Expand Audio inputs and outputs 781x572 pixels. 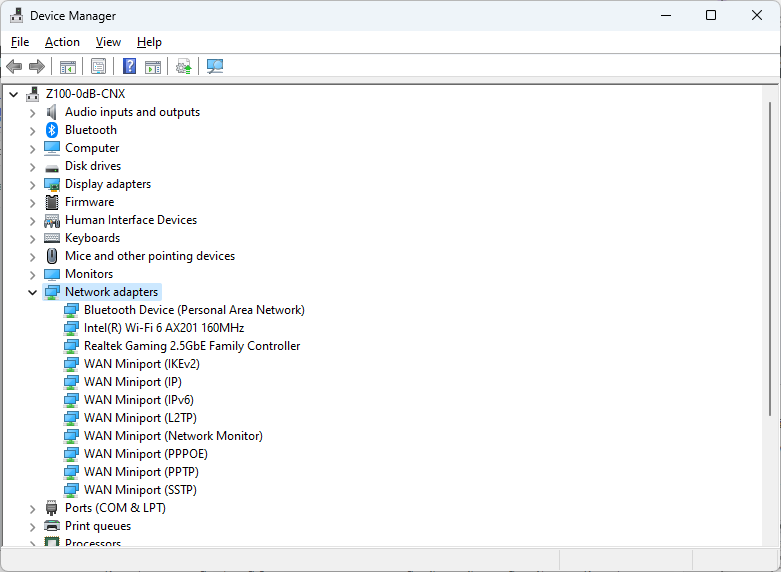[32, 113]
